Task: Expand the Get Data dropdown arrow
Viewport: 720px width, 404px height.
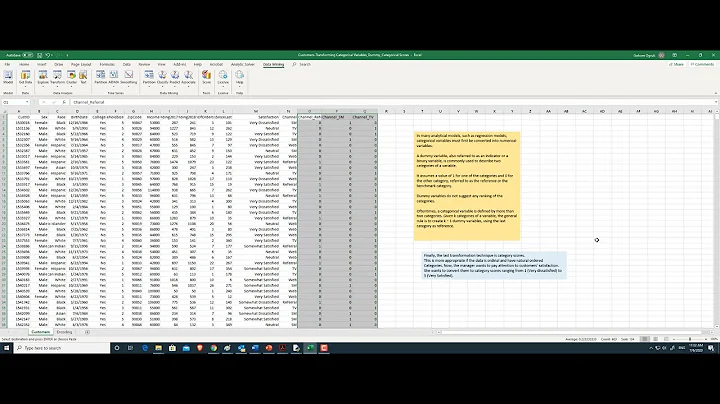Action: click(25, 86)
